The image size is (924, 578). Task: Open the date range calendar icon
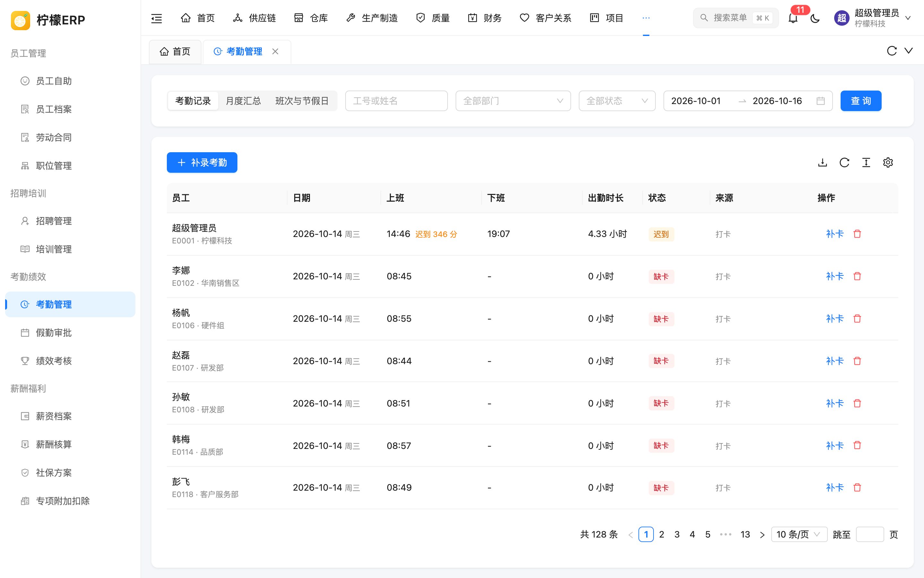tap(820, 101)
